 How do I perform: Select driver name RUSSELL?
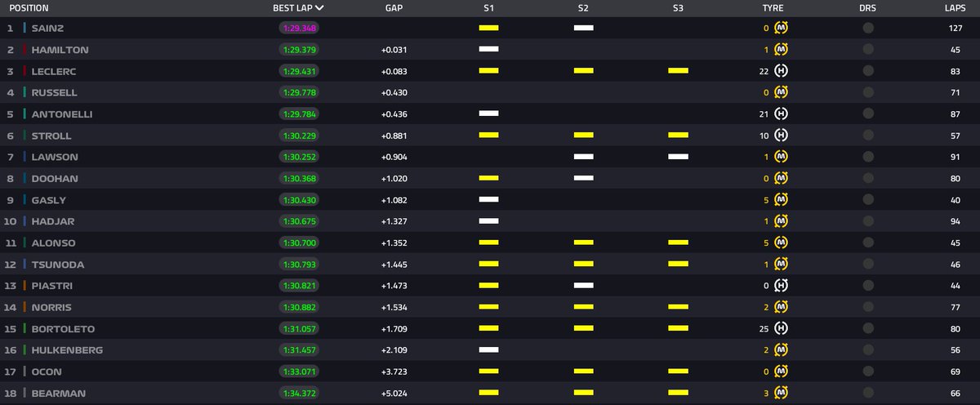pos(54,92)
